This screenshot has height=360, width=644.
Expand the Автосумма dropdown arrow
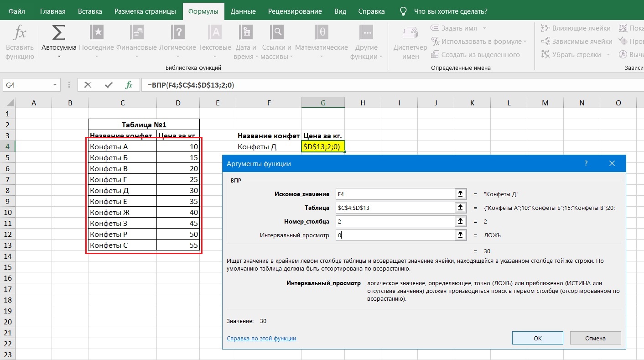click(x=59, y=57)
